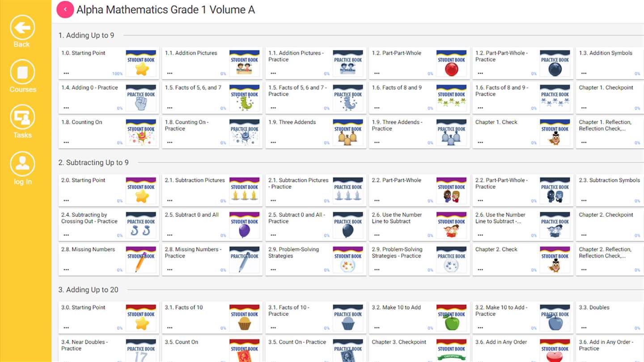Open the 3.5 Count On - Practice stamp thumbnail

click(348, 350)
